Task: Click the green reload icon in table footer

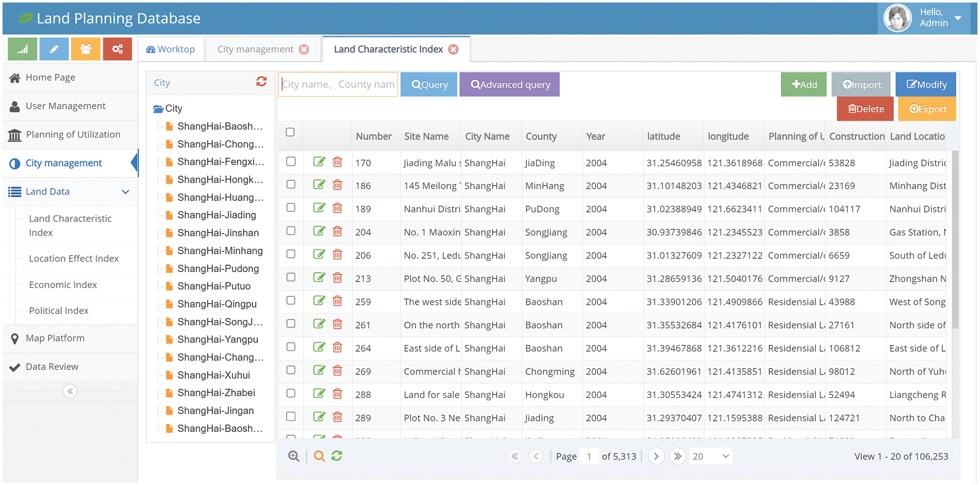Action: pyautogui.click(x=337, y=456)
